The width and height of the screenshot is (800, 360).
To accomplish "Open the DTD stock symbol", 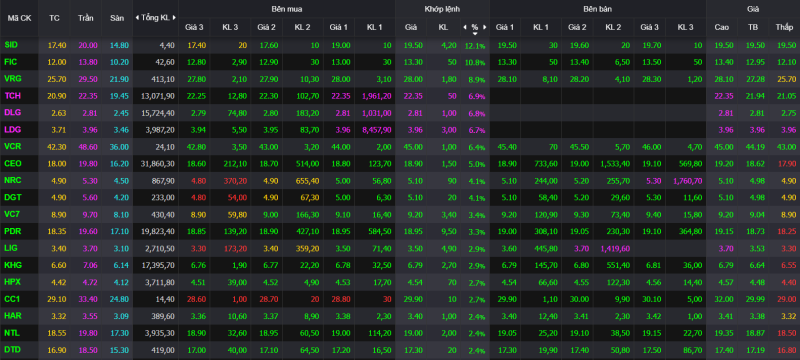I will (x=12, y=349).
